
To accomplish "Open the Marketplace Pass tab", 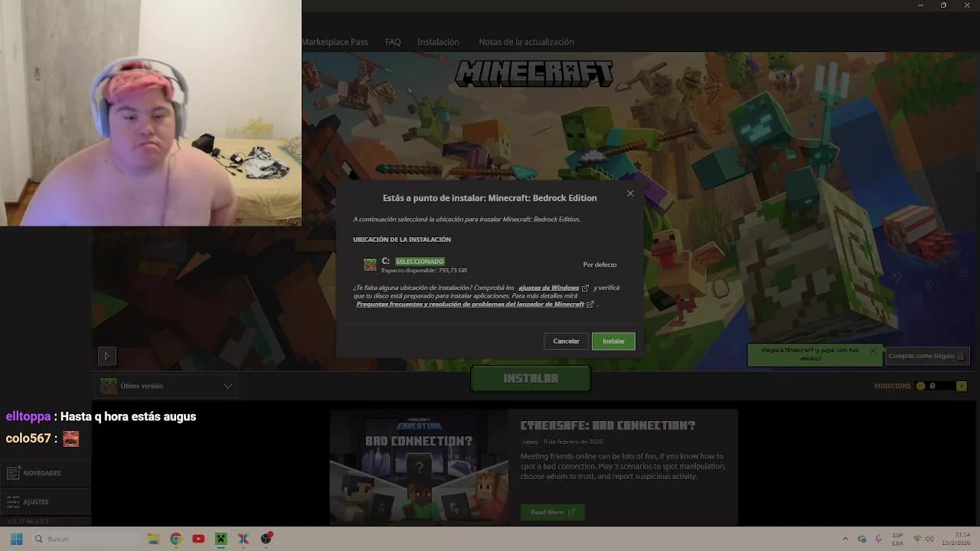I will [x=335, y=42].
